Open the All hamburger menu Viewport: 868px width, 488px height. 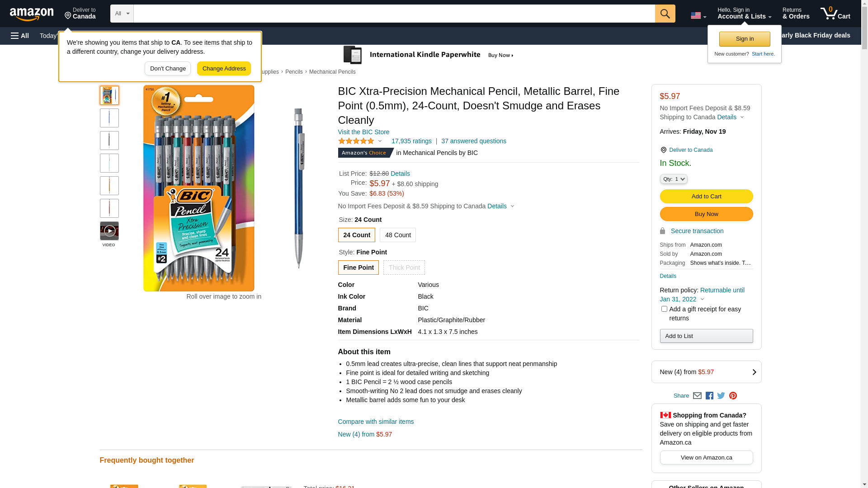[x=20, y=36]
